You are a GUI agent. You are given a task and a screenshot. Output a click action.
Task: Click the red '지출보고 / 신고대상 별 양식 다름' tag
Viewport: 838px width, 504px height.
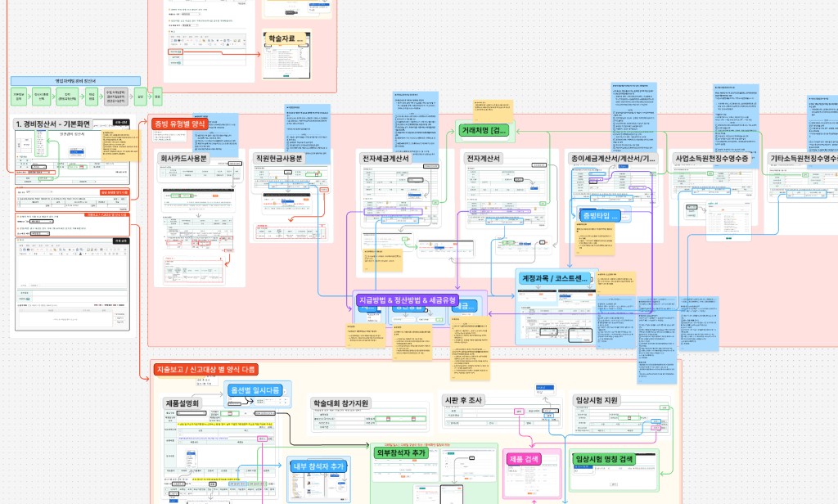point(205,369)
